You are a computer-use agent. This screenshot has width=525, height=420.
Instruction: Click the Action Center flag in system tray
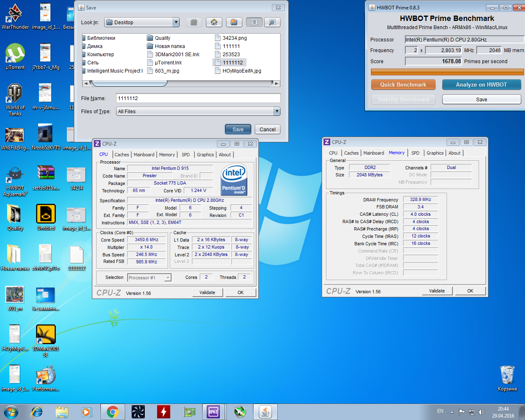coord(462,412)
